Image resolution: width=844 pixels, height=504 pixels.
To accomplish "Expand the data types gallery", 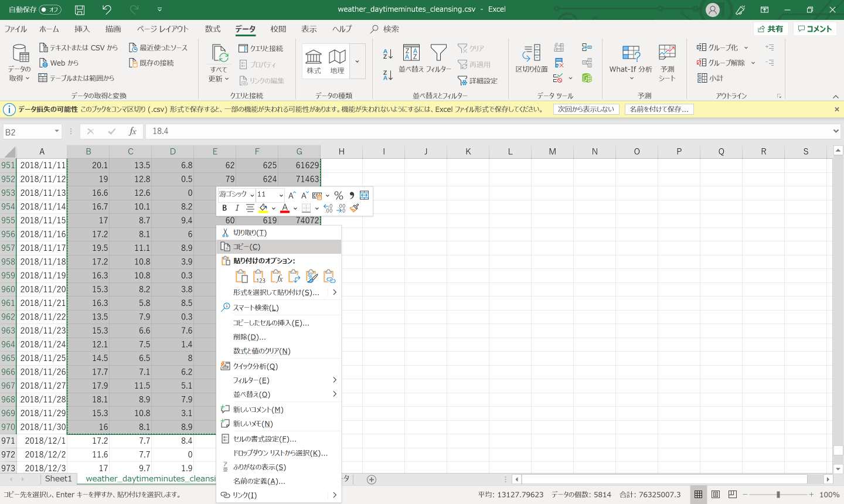I will pos(357,62).
